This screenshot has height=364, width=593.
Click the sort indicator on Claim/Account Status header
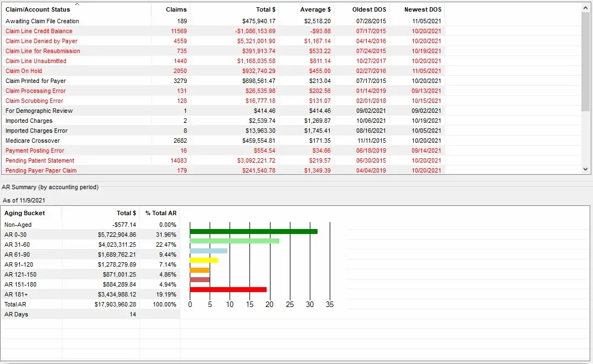point(77,3)
